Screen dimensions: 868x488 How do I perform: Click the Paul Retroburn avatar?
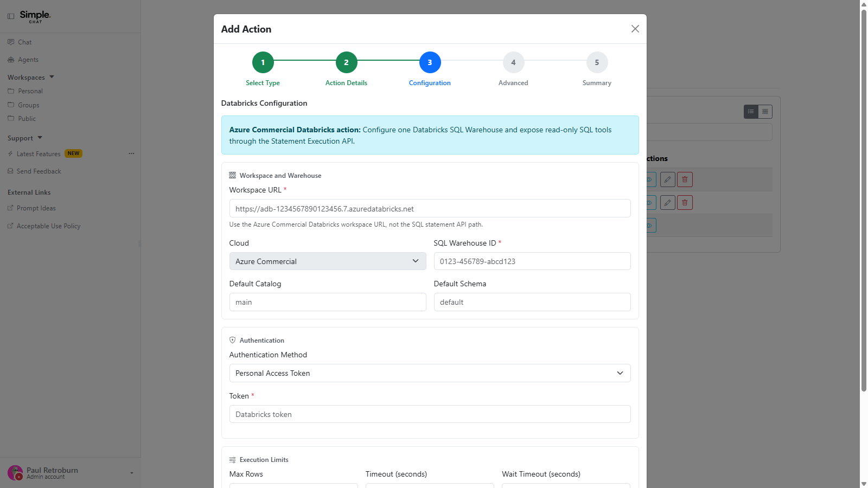(15, 473)
